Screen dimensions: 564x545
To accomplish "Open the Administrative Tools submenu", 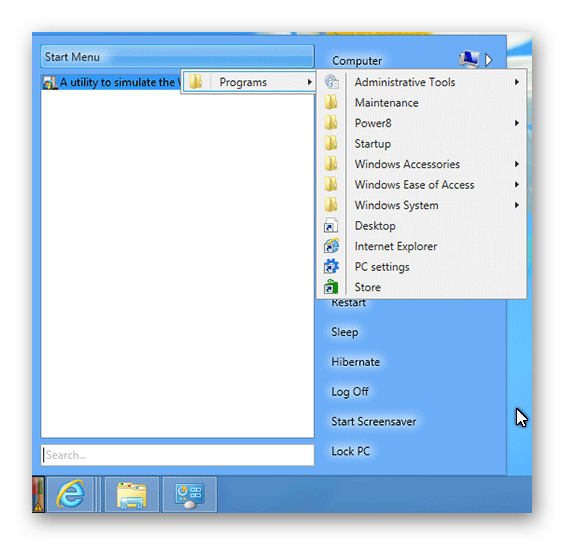I will pos(422,82).
